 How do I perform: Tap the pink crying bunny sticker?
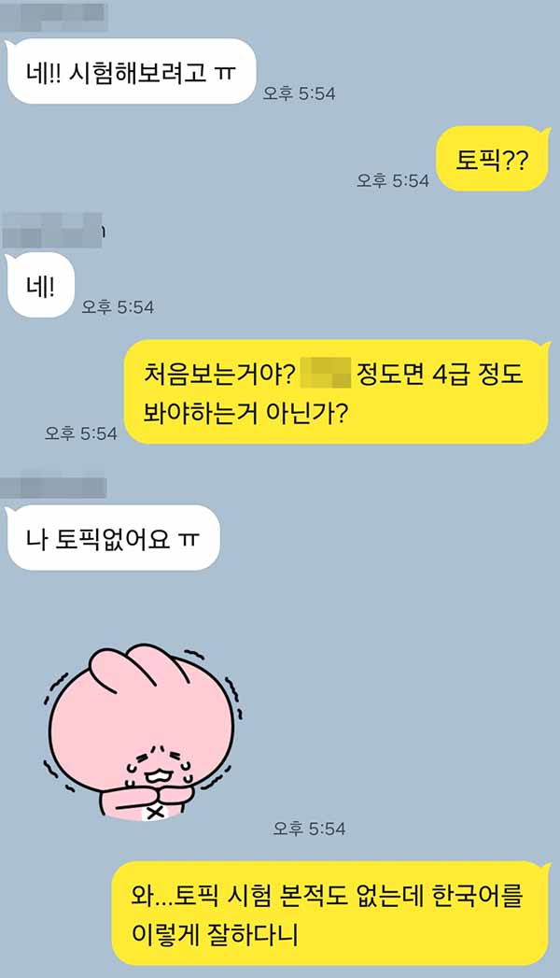click(x=142, y=731)
